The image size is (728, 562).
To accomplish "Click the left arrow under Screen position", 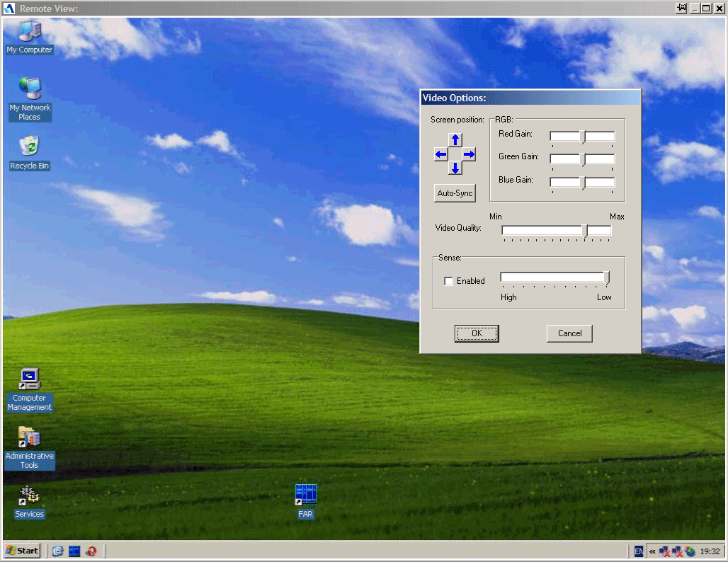I will tap(440, 154).
